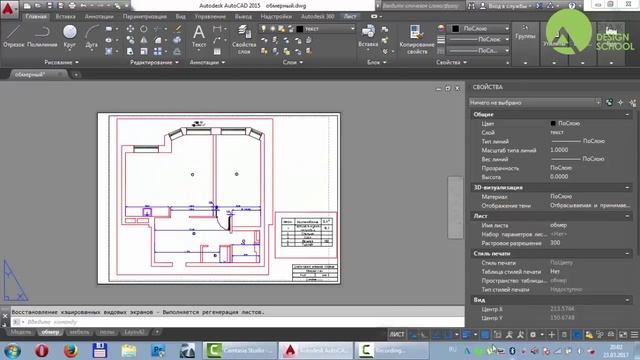Open workspace switching gear in status bar

tap(533, 335)
